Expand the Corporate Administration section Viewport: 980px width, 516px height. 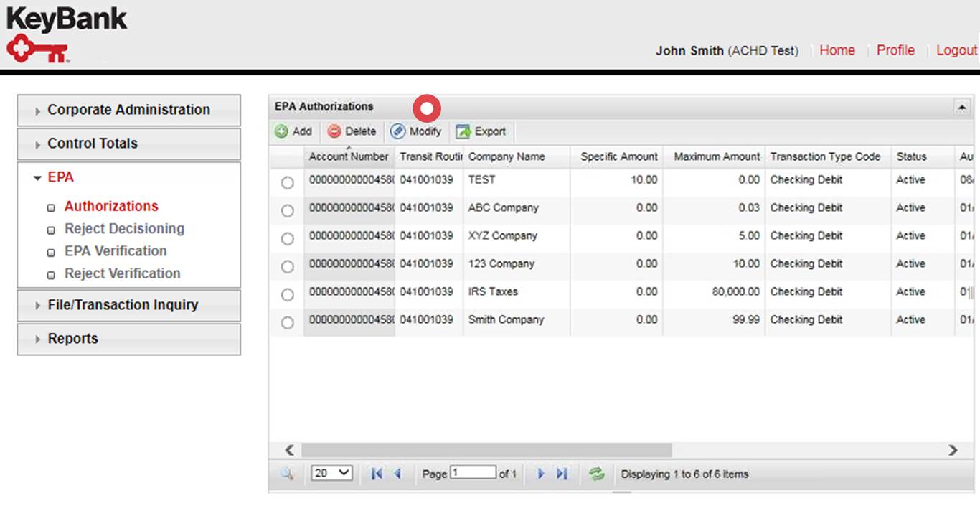128,109
